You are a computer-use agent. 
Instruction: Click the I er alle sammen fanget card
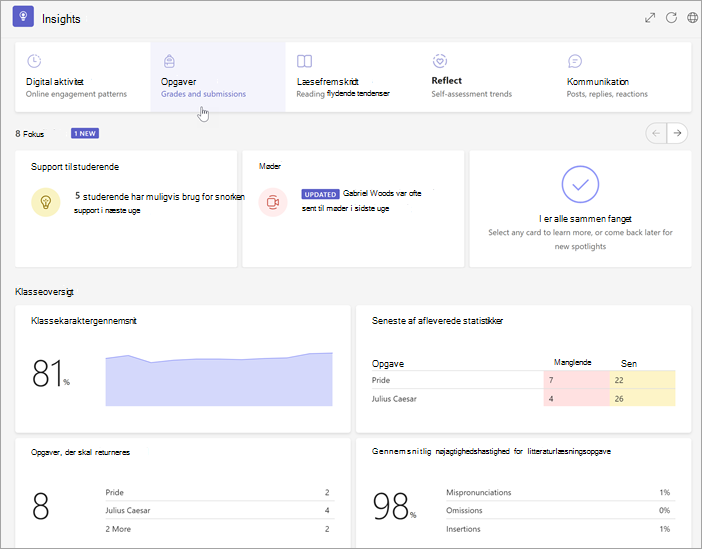(x=580, y=209)
